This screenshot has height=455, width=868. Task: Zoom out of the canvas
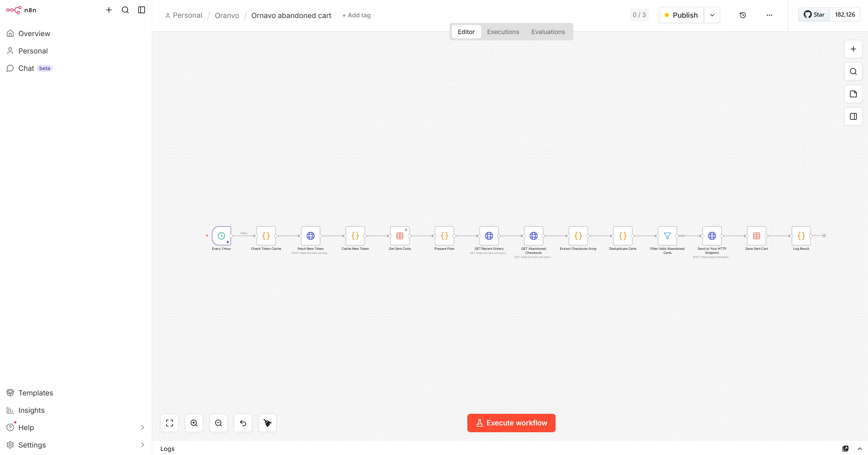tap(218, 423)
